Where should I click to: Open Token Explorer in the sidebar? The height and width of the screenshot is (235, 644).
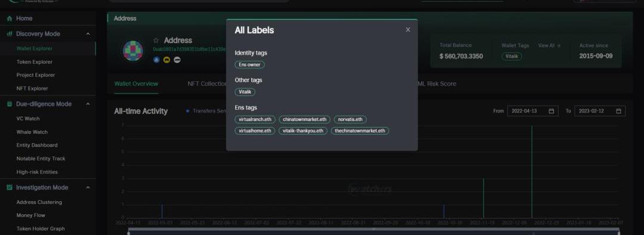pos(35,62)
